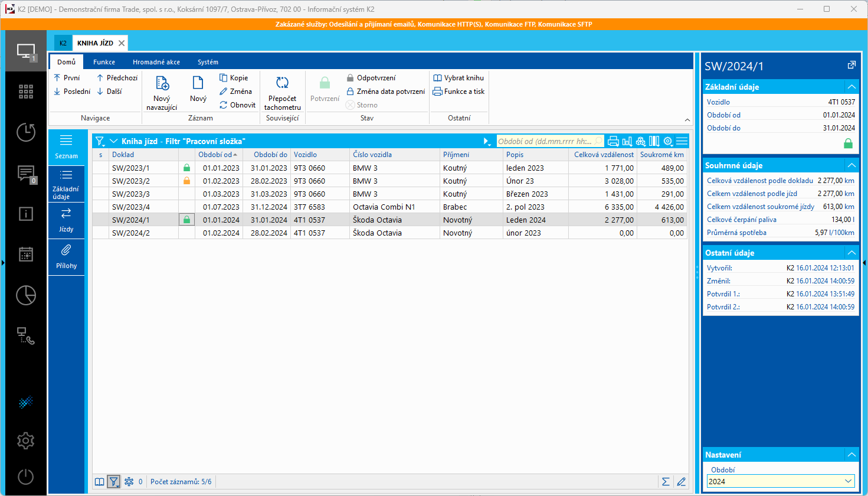Collapse the Ostatní údaje section
868x496 pixels.
point(851,253)
